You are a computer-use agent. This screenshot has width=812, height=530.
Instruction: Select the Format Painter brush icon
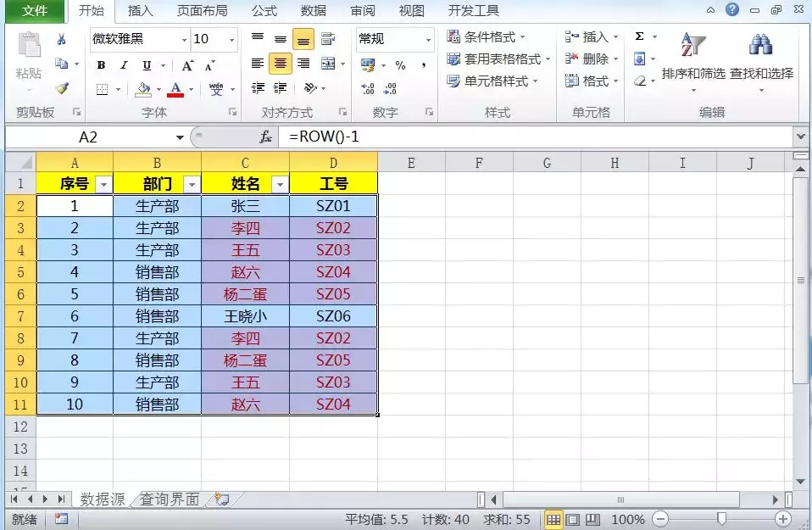(62, 88)
